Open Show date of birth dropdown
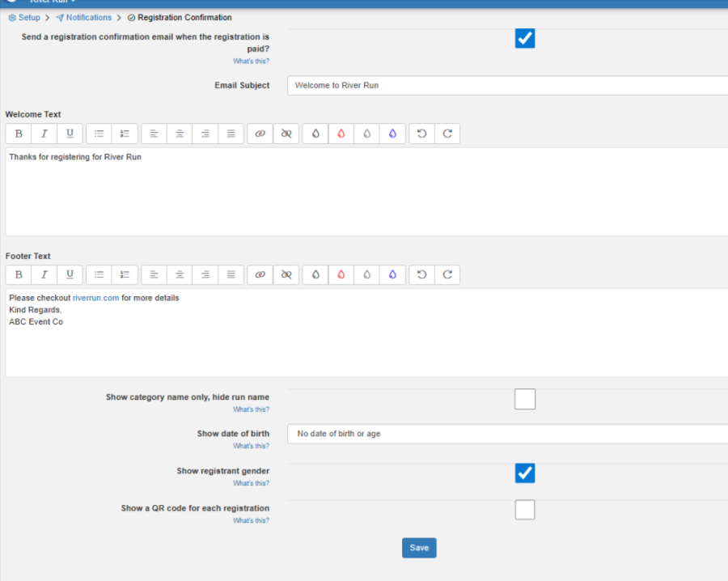This screenshot has height=581, width=728. (507, 434)
